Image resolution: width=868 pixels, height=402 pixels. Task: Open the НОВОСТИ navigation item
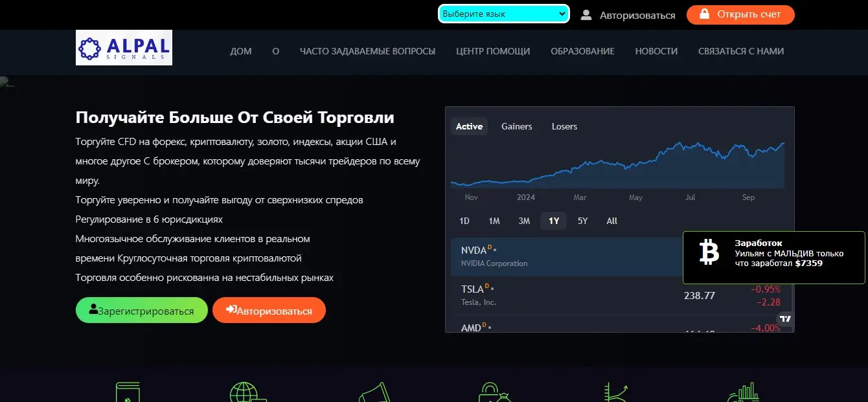coord(656,51)
